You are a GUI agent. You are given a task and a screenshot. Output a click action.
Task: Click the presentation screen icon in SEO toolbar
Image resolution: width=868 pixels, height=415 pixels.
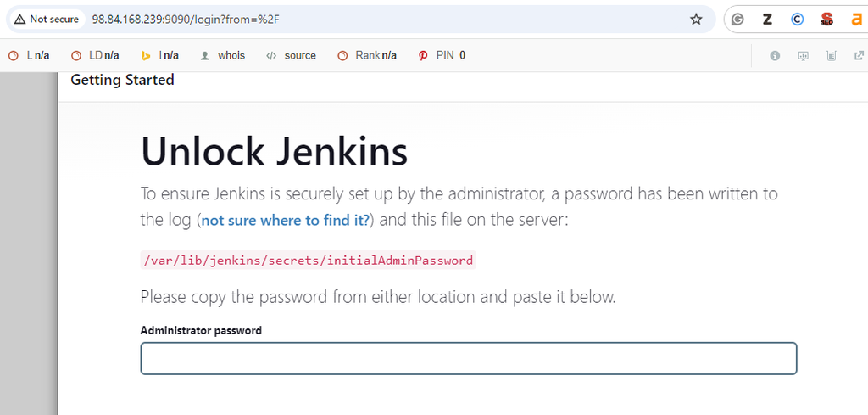tap(804, 55)
